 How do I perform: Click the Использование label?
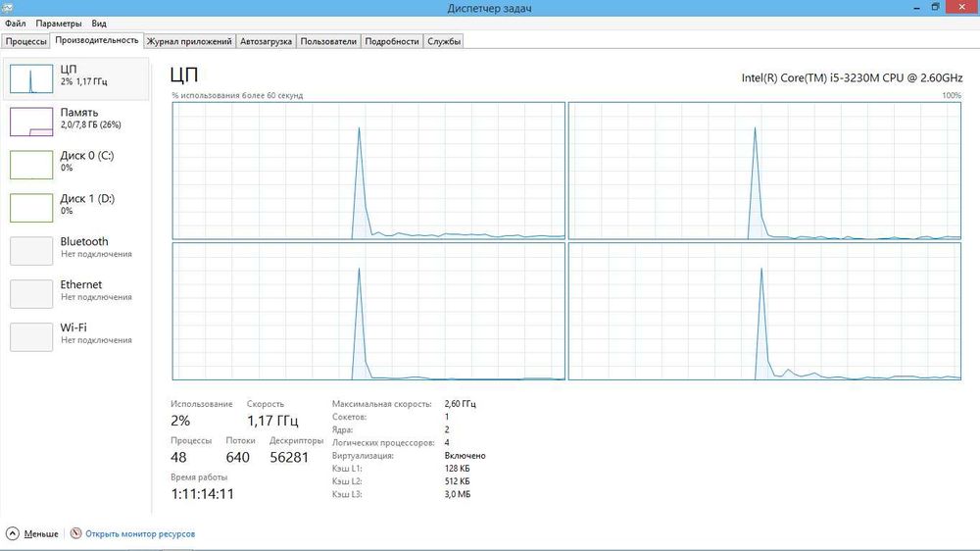pos(201,404)
